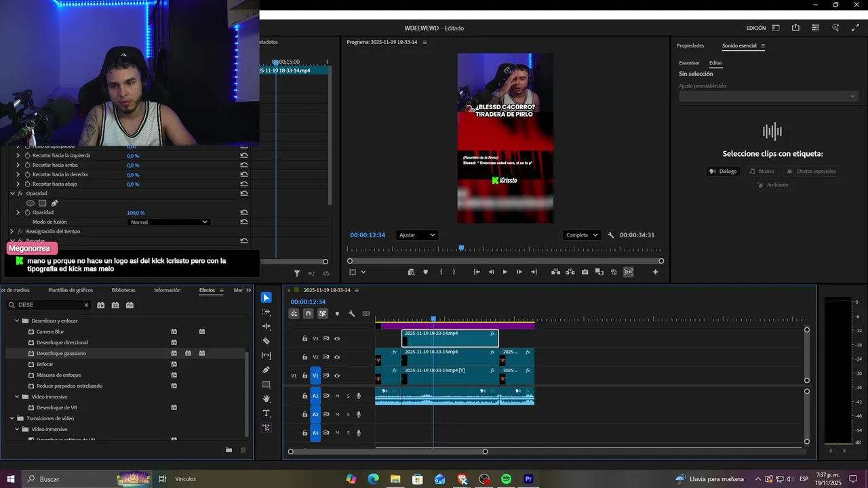Select the Rectangle tool
This screenshot has width=868, height=488.
[x=267, y=384]
